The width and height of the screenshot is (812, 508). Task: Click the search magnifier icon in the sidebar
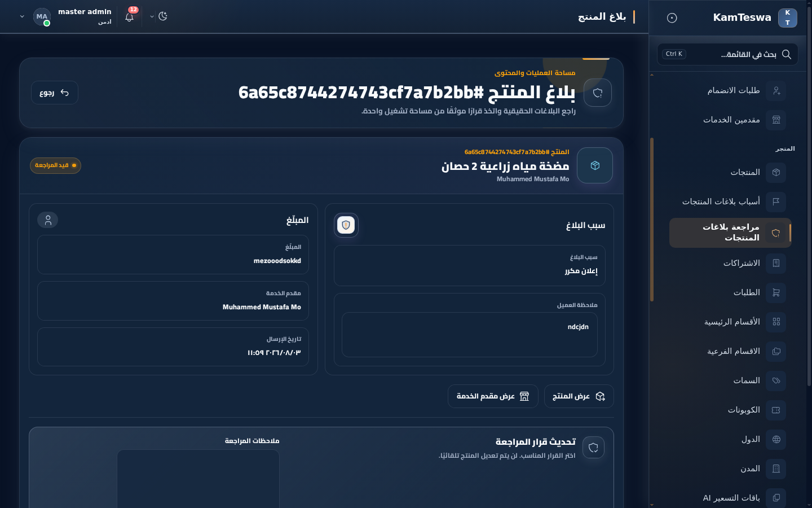point(786,54)
